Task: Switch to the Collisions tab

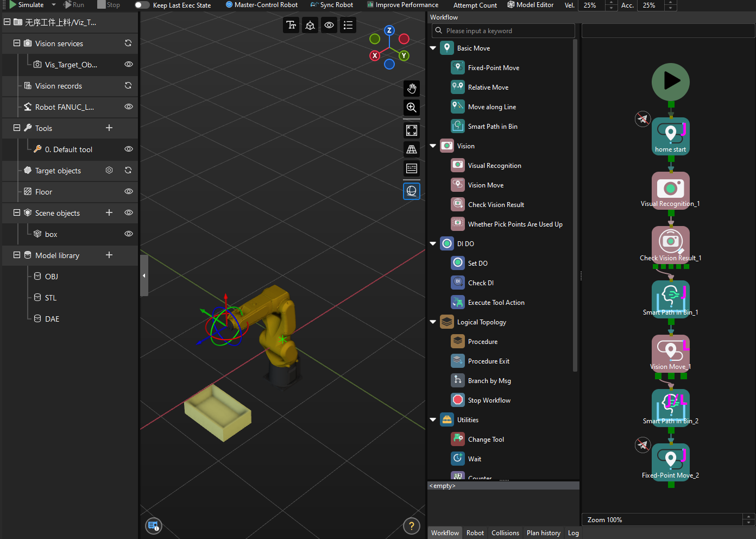Action: [505, 533]
